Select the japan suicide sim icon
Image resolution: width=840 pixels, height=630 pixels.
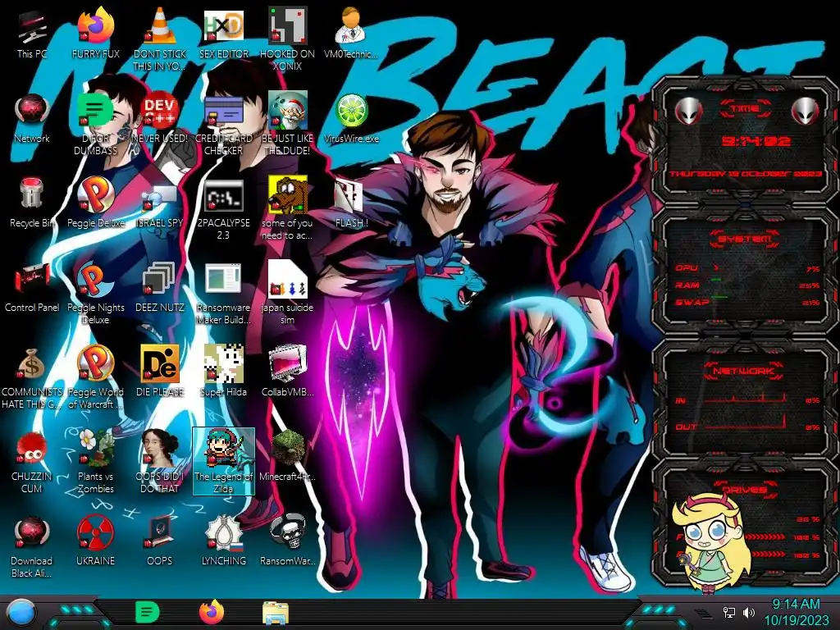click(x=287, y=293)
